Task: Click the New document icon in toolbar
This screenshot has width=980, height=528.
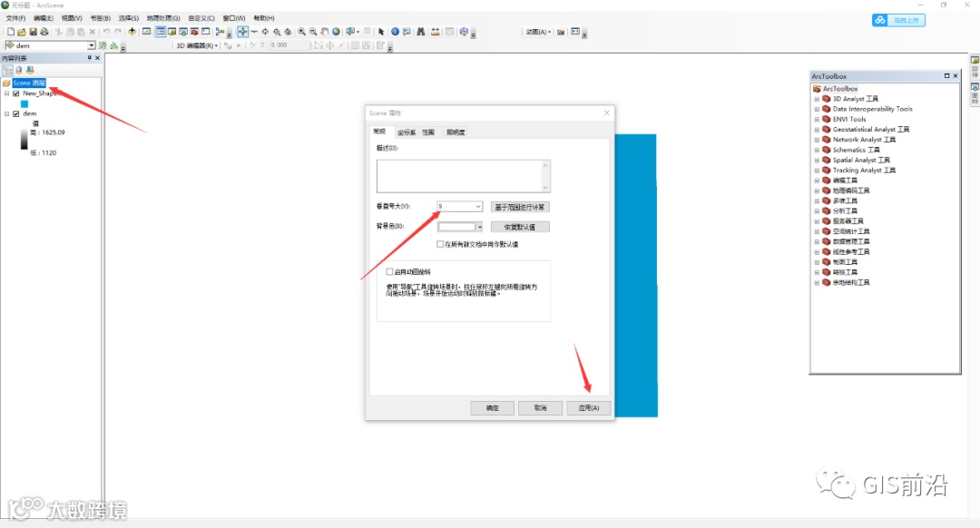Action: tap(11, 32)
